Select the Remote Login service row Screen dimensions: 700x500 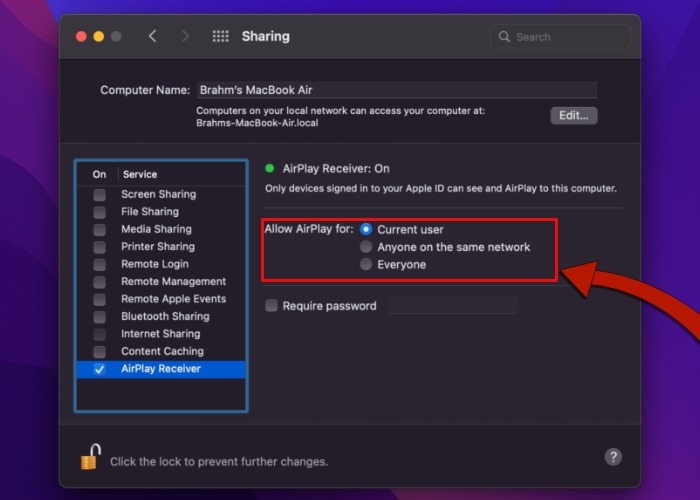(x=161, y=264)
